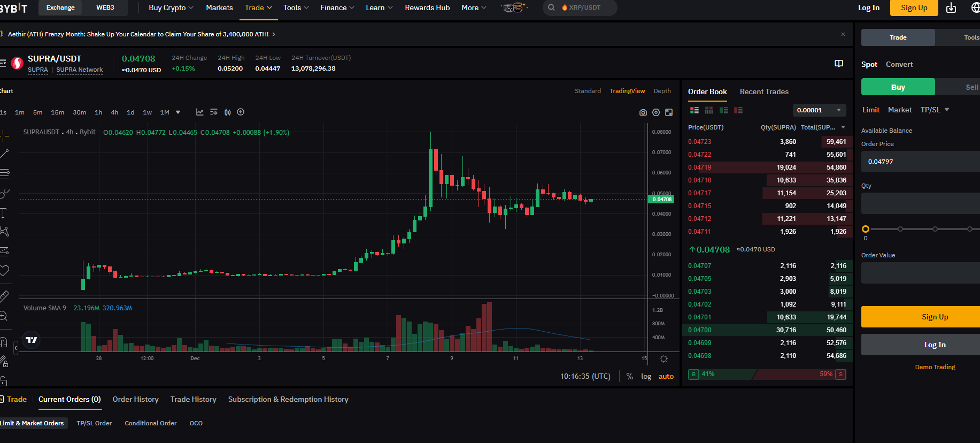Expand more time intervals after 1M
The width and height of the screenshot is (980, 443).
[x=178, y=112]
